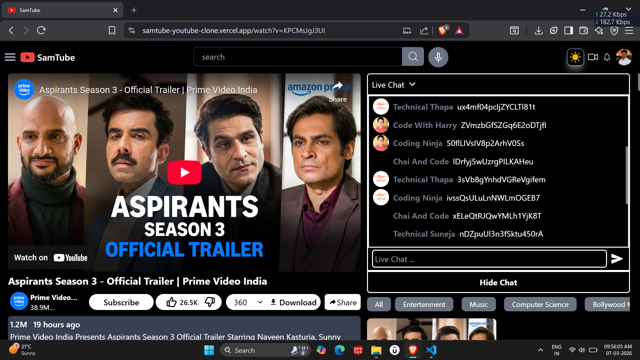Open browser downloads
Image resolution: width=640 pixels, height=360 pixels.
click(x=538, y=30)
